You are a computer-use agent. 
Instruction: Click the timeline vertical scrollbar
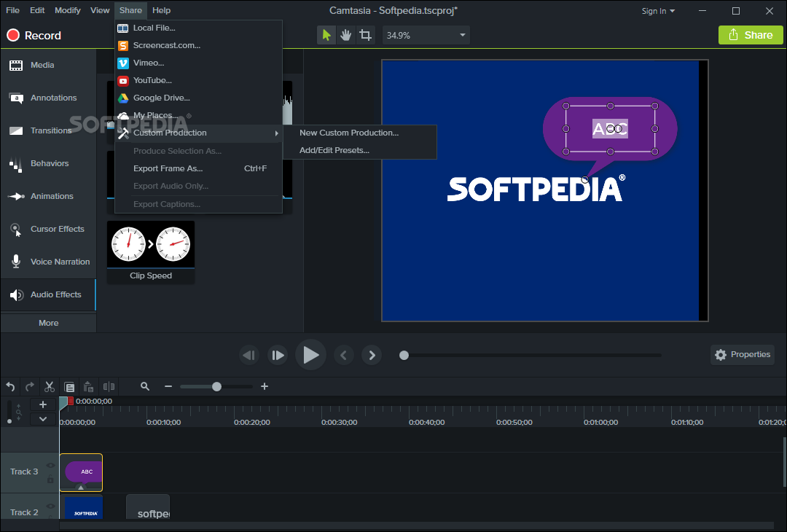[784, 462]
